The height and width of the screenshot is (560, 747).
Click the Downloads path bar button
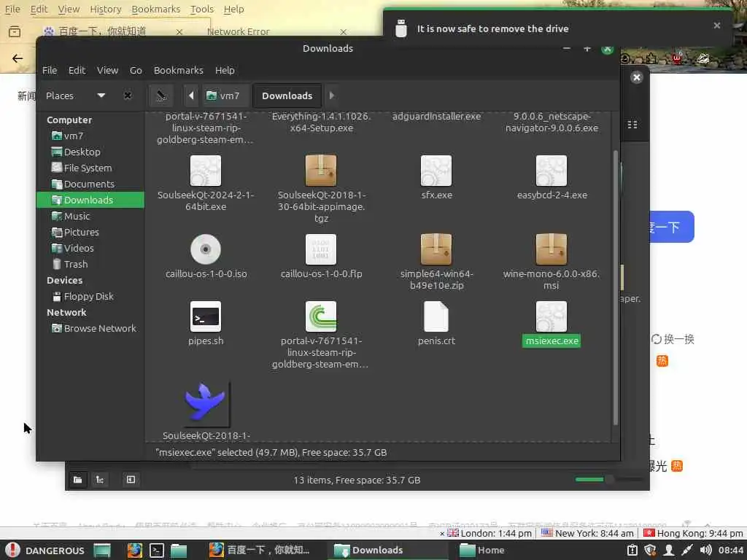click(x=287, y=96)
